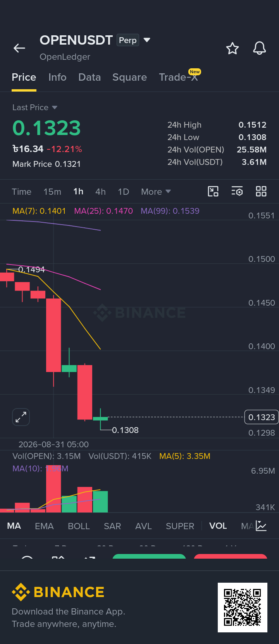The height and width of the screenshot is (644, 279).
Task: Open indicator chart settings icon
Action: click(x=261, y=526)
